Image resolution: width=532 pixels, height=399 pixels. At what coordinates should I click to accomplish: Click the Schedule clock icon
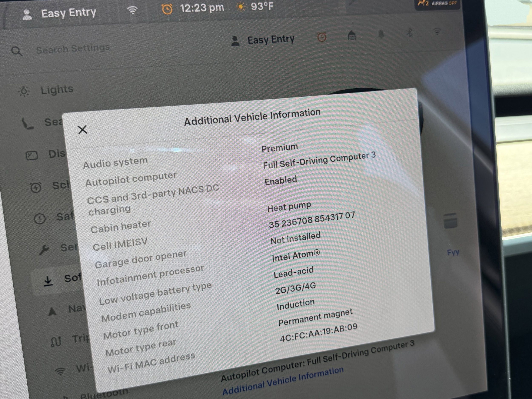[36, 187]
